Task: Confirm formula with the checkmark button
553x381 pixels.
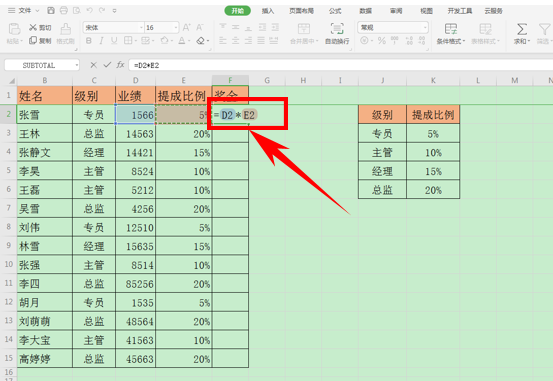Action: 107,65
